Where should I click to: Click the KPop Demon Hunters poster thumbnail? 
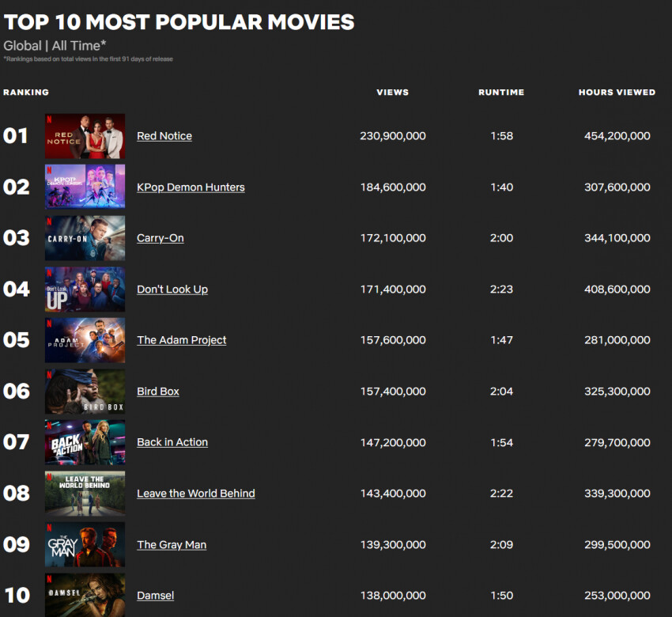[85, 187]
